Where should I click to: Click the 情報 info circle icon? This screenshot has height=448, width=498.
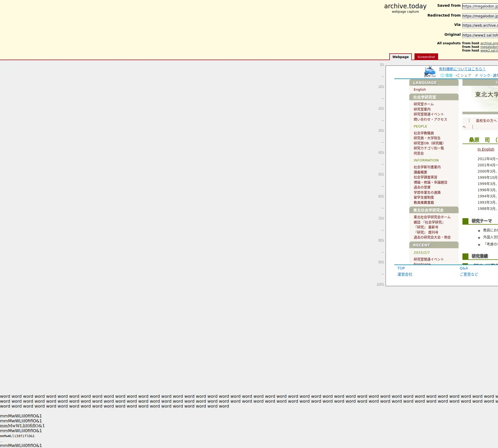pyautogui.click(x=442, y=75)
